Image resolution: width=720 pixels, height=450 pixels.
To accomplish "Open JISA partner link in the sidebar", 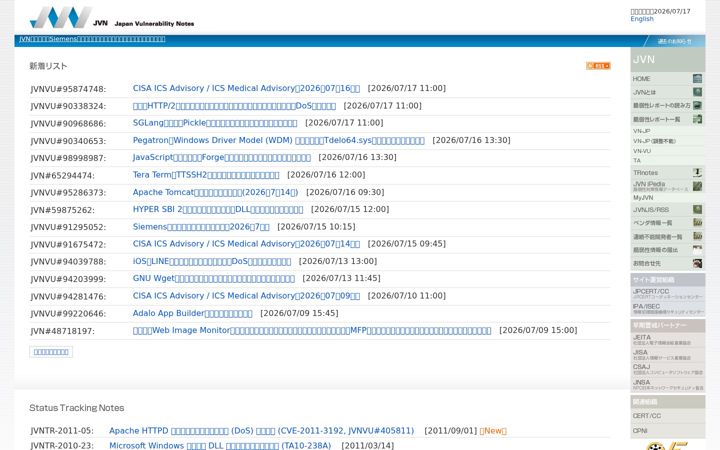I will [x=668, y=354].
